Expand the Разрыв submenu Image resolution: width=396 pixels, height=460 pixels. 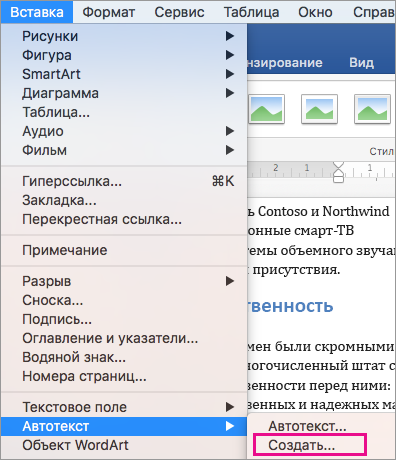coord(124,281)
